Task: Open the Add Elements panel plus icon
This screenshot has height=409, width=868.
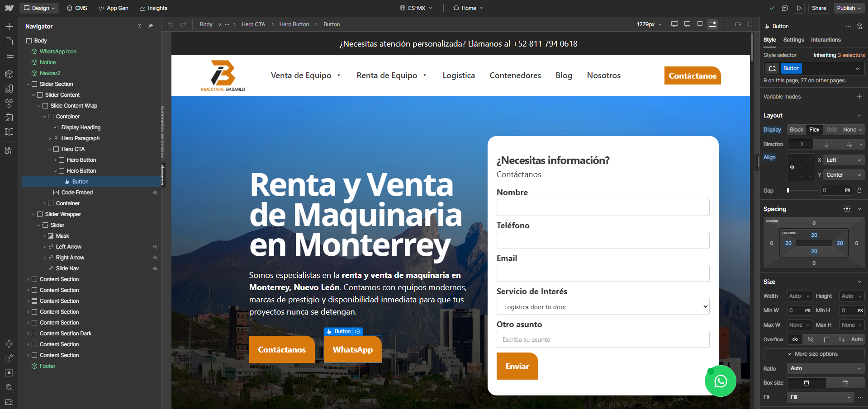Action: click(9, 27)
